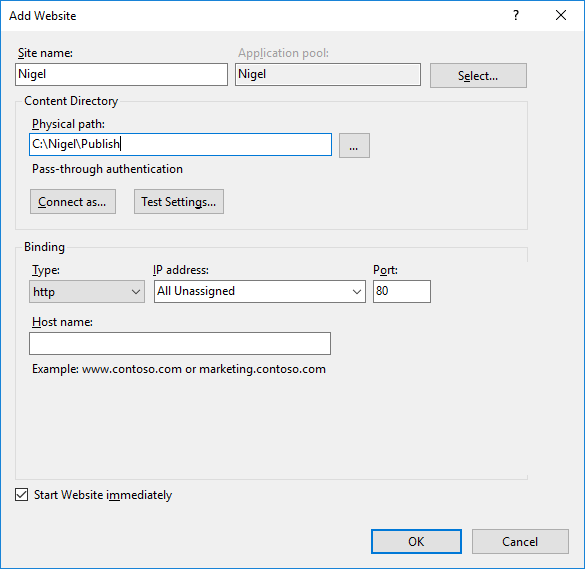Expand the Type dropdown showing http
This screenshot has width=585, height=569.
(87, 291)
